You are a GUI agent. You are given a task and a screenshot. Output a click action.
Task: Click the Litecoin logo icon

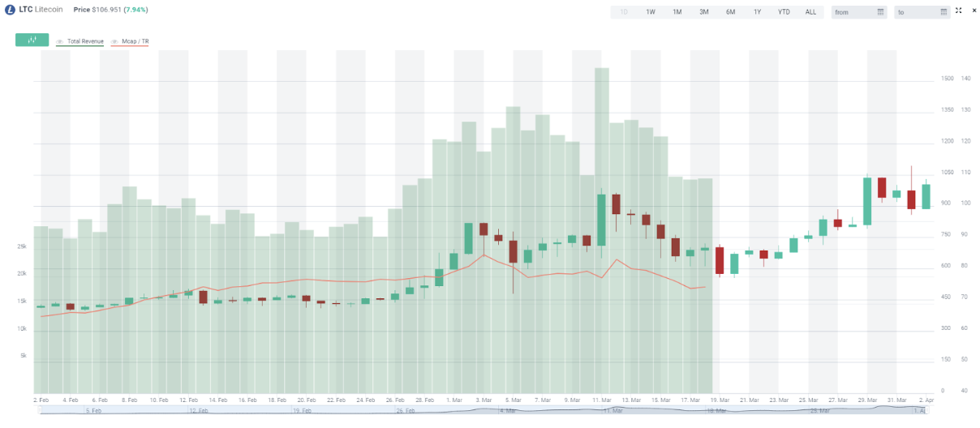click(x=11, y=10)
